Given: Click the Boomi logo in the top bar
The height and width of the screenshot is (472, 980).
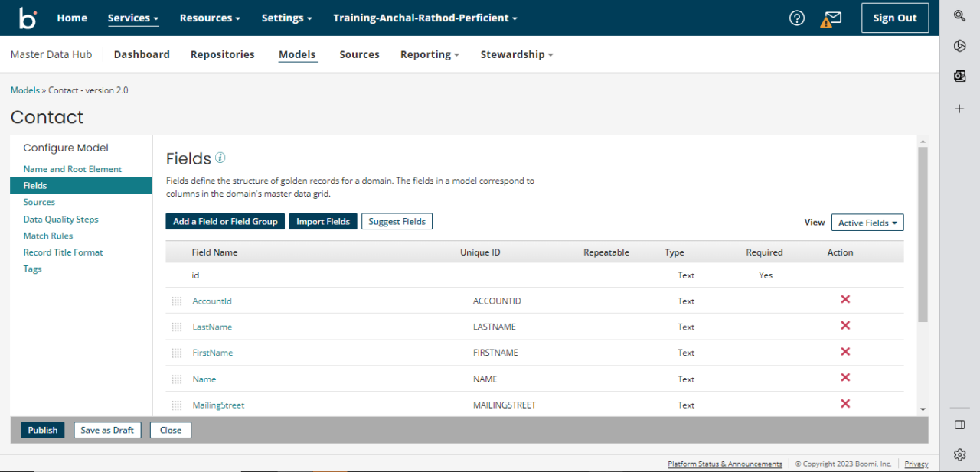Looking at the screenshot, I should [28, 17].
